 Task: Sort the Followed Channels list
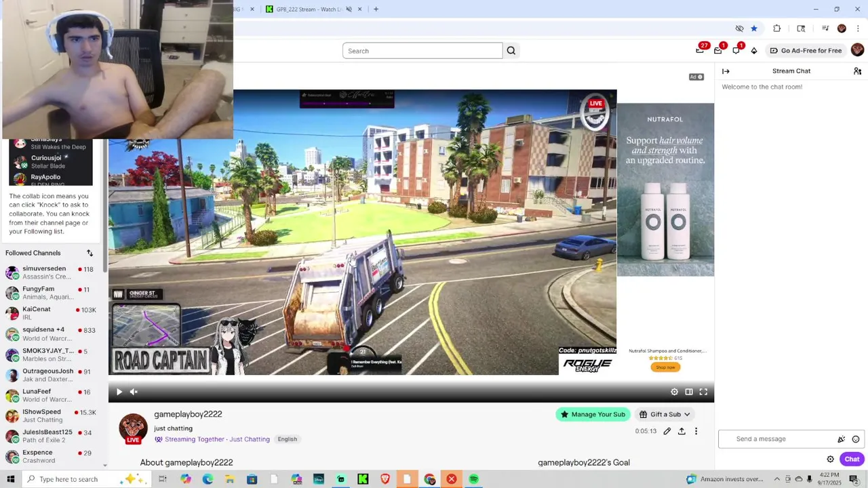point(90,253)
